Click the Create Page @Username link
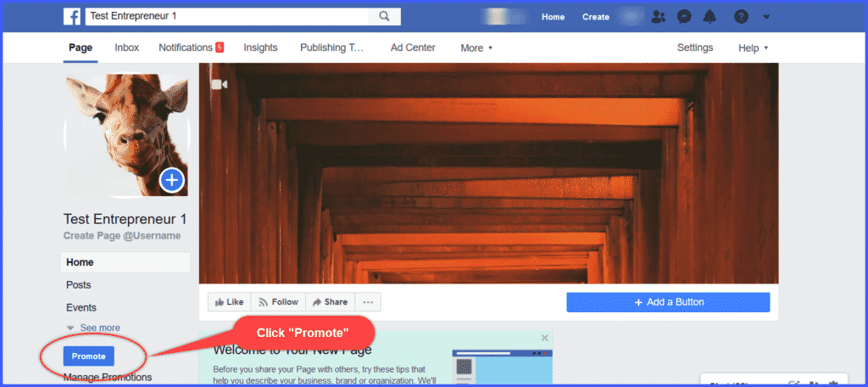Screen dimensions: 868x387 122,235
